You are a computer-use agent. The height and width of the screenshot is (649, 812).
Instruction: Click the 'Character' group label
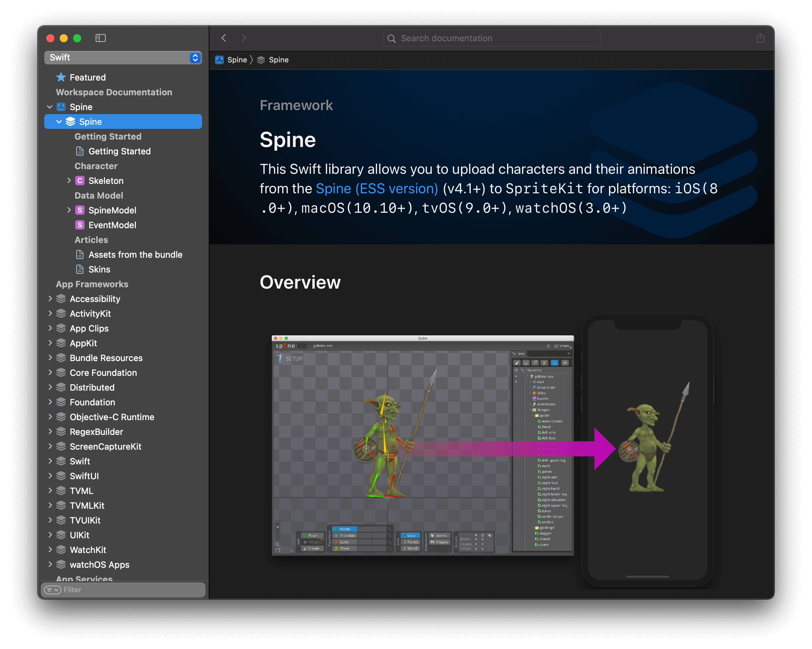point(96,166)
